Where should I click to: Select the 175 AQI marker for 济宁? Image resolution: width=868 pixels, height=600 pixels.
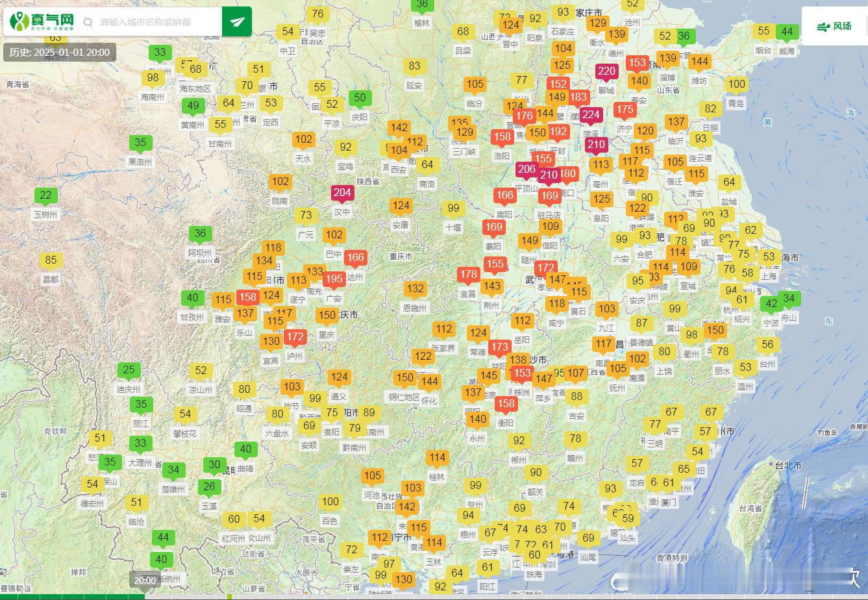pos(625,110)
